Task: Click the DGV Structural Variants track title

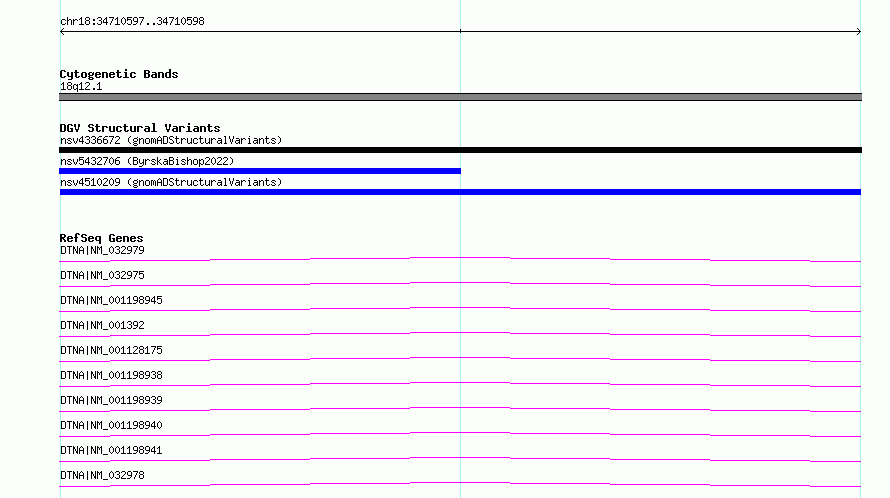Action: tap(140, 128)
